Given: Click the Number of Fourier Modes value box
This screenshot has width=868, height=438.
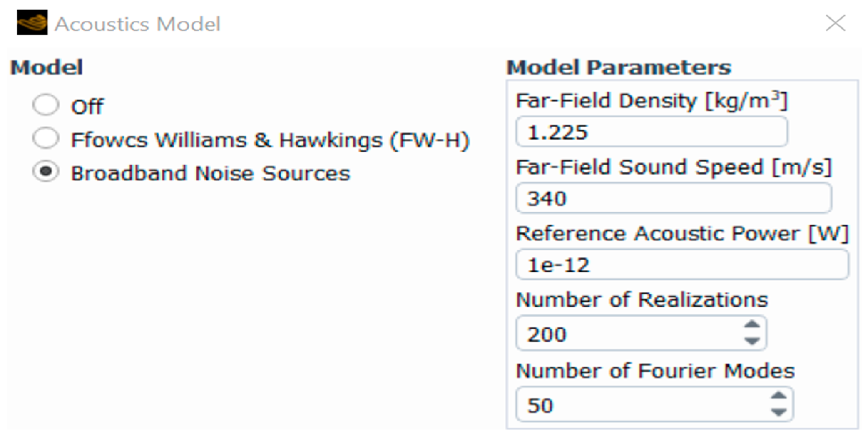Looking at the screenshot, I should click(642, 405).
